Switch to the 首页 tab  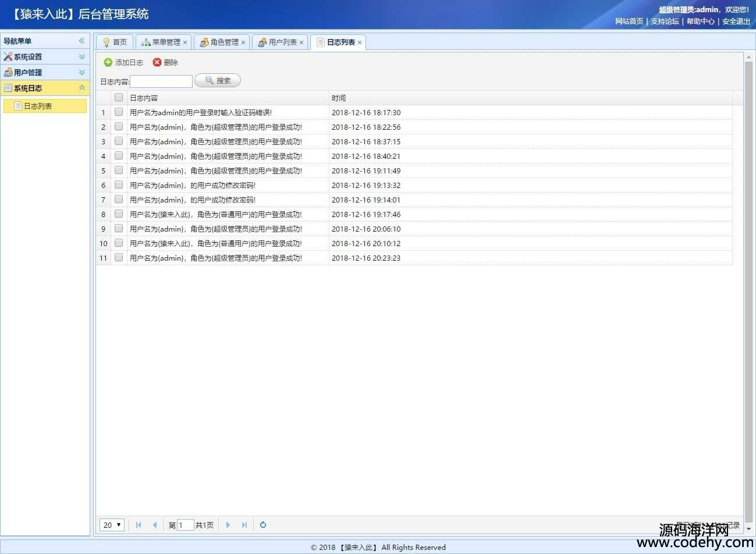click(115, 42)
